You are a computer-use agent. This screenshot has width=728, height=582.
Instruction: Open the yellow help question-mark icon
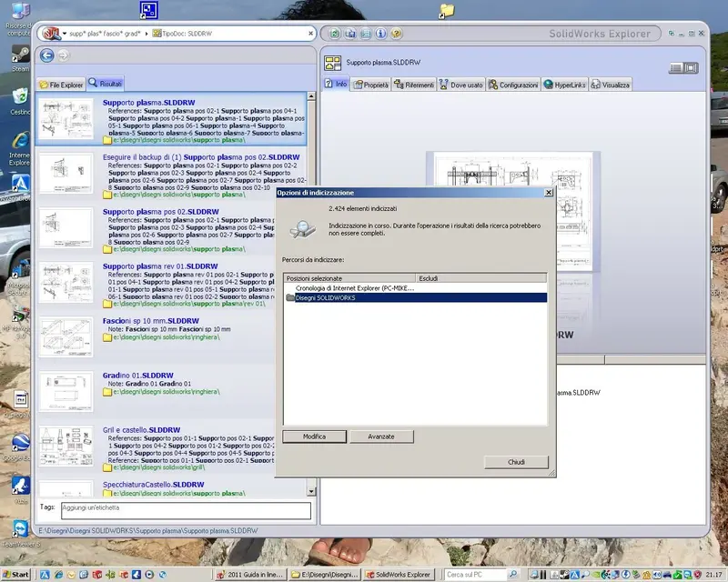pos(396,34)
